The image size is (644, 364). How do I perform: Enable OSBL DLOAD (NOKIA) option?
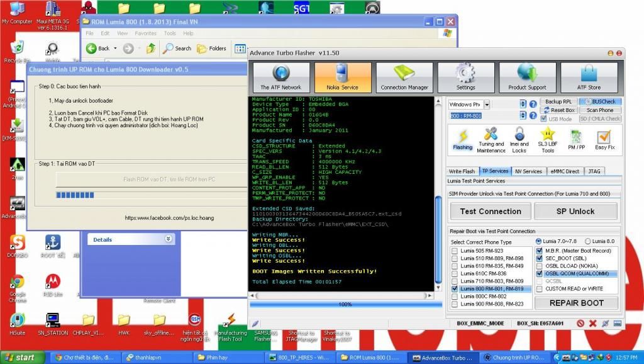[539, 266]
